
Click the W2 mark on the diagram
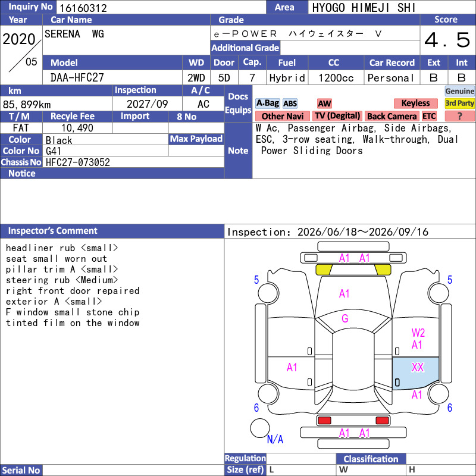(x=418, y=333)
